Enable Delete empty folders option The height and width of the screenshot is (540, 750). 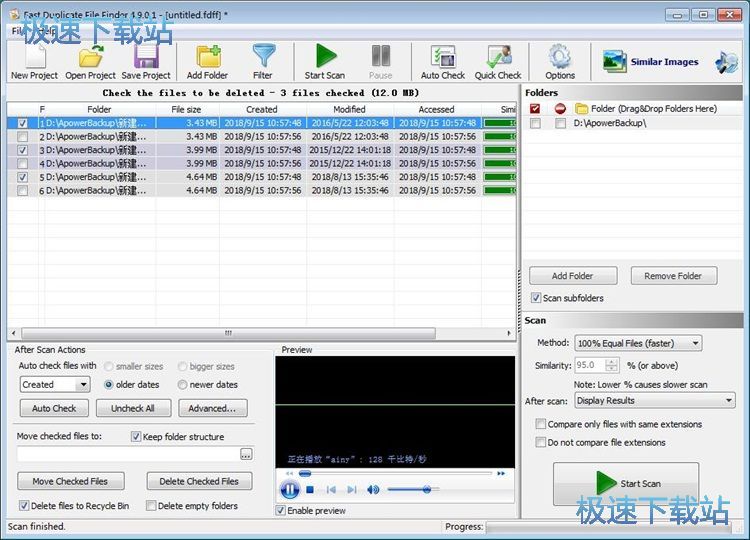click(x=152, y=506)
